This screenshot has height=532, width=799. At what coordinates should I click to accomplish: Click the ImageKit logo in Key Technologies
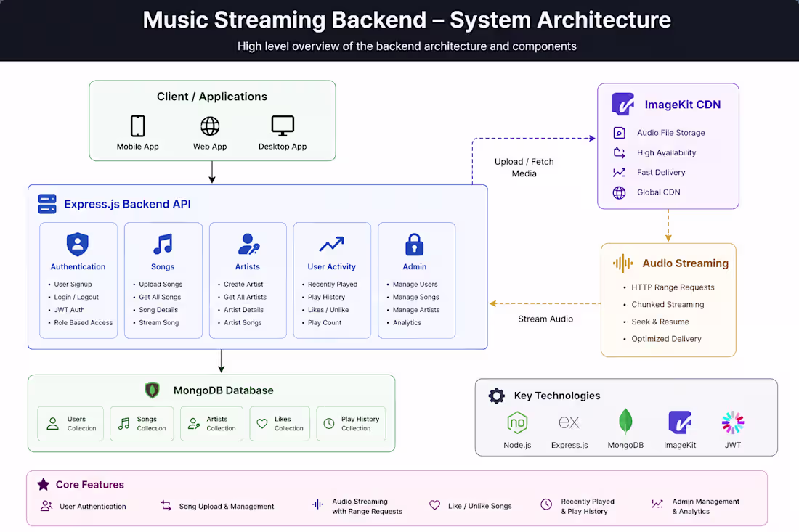(680, 422)
